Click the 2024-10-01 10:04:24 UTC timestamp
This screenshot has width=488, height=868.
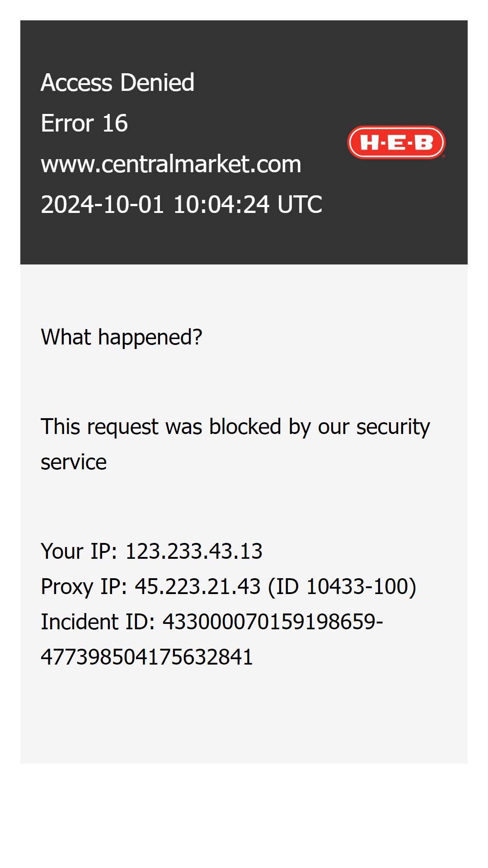coord(181,204)
